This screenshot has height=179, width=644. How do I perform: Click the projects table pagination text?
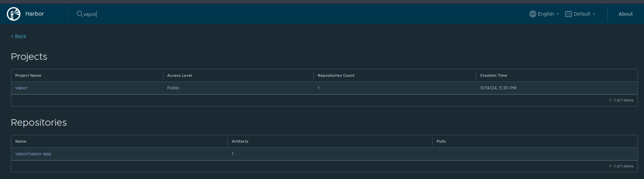click(x=621, y=100)
